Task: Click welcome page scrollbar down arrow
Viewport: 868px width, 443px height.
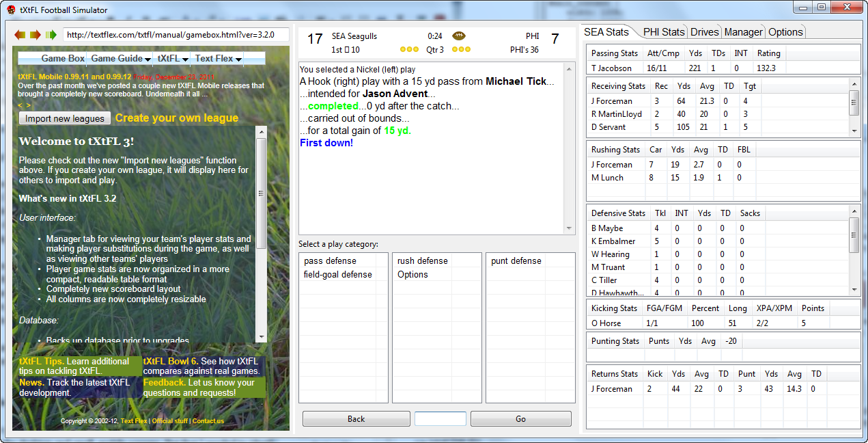Action: click(261, 337)
